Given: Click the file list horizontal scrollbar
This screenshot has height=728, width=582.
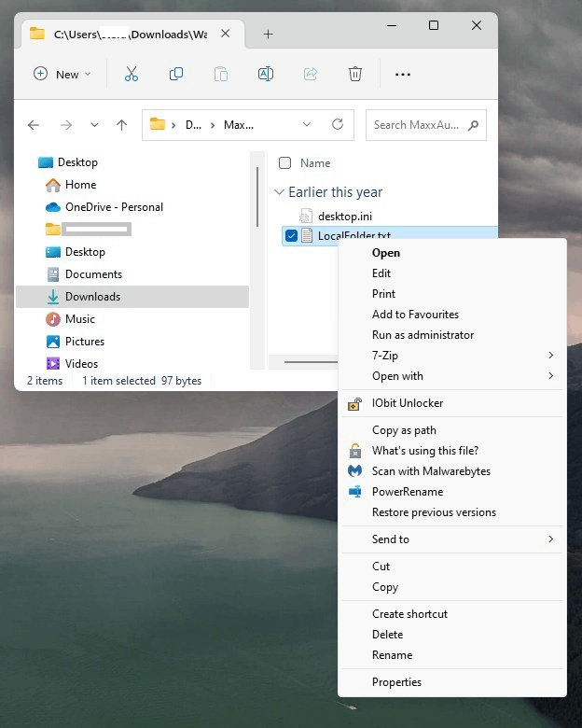Looking at the screenshot, I should (x=311, y=362).
